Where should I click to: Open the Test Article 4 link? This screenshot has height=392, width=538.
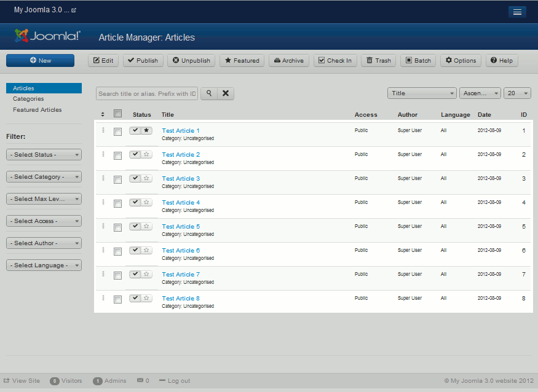181,202
